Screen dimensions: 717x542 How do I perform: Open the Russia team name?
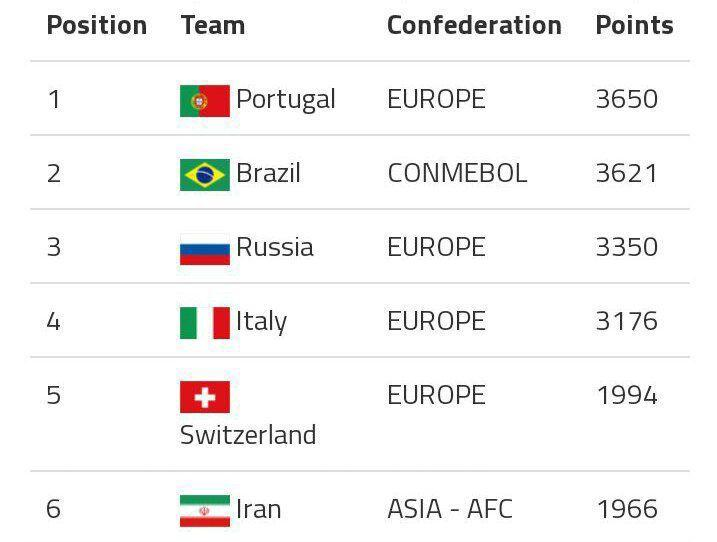275,247
